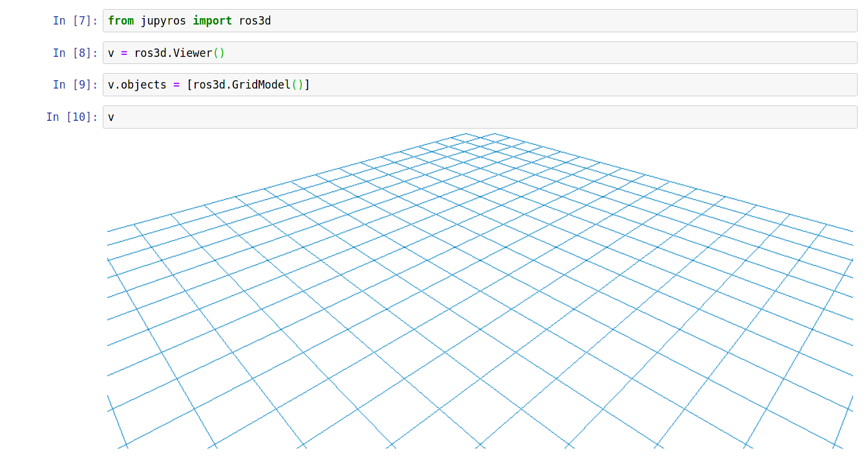This screenshot has width=868, height=459.
Task: Click inside the blue 3D grid viewer output
Action: click(480, 290)
